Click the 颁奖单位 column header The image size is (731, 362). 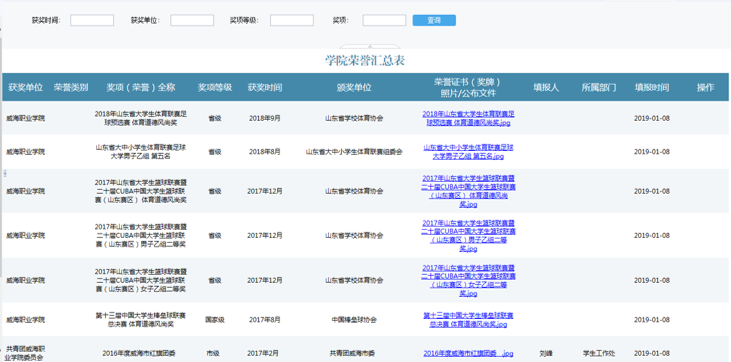click(x=354, y=87)
